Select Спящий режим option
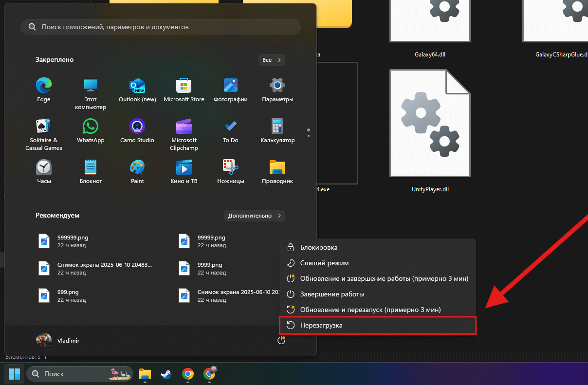588x385 pixels. (378, 263)
